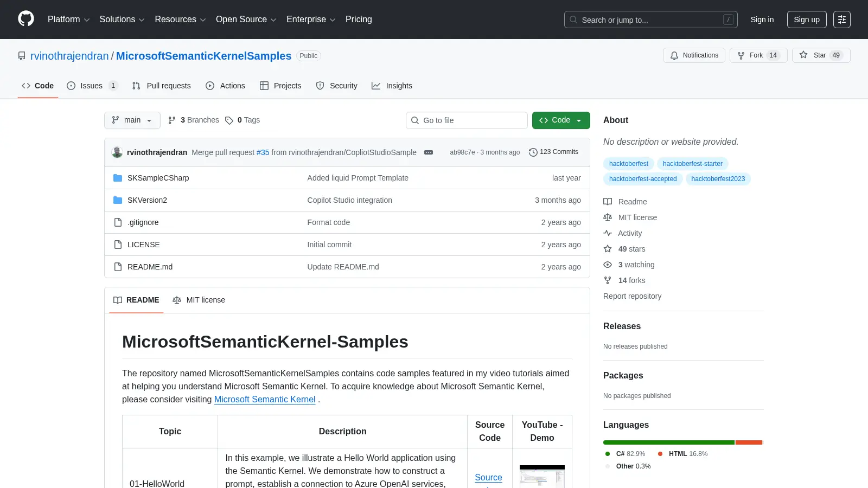Expand the Enterprise menu
868x488 pixels.
pos(311,20)
